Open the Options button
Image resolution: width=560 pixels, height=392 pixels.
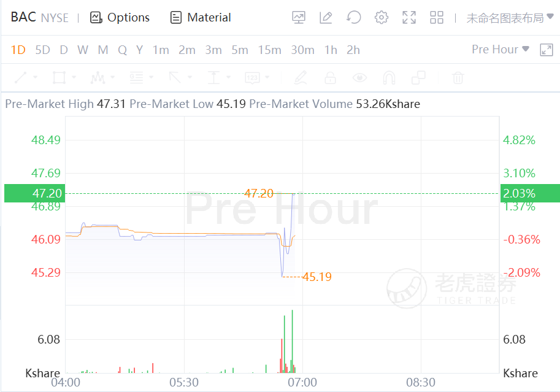pyautogui.click(x=120, y=17)
